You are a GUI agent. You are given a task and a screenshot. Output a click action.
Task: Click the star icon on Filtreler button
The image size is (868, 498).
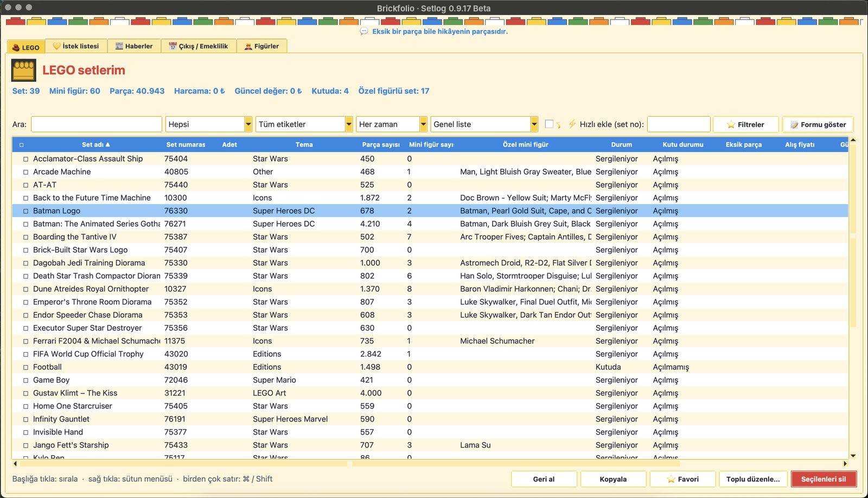731,125
